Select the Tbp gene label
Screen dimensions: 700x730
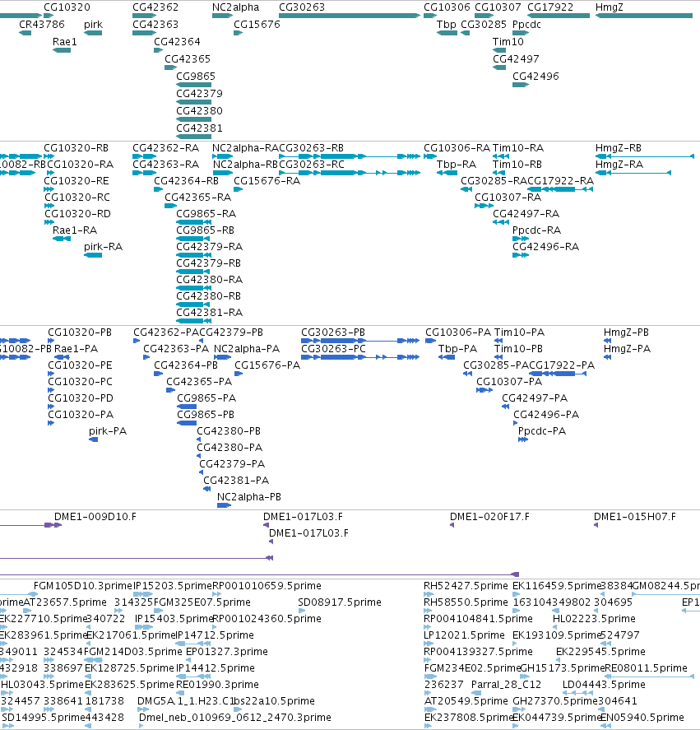pyautogui.click(x=447, y=24)
